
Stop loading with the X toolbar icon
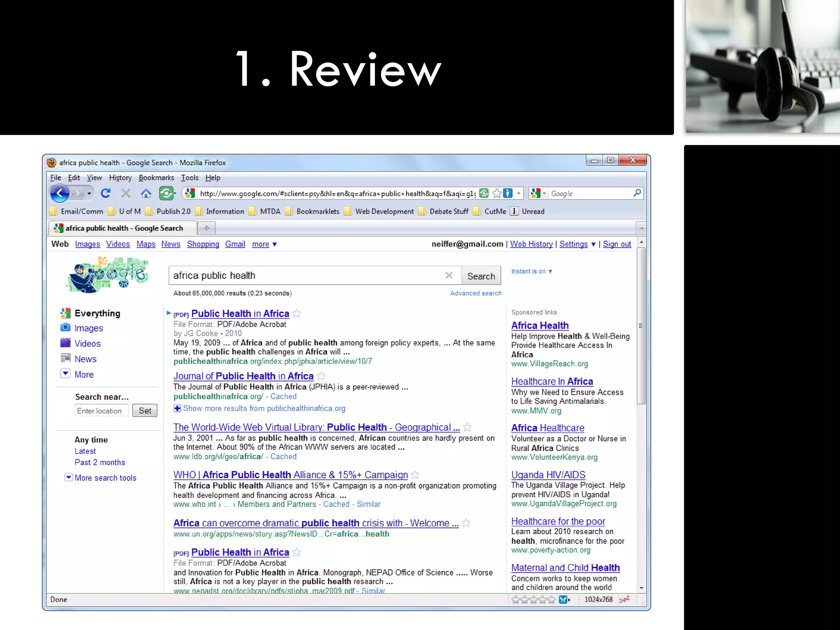(126, 193)
